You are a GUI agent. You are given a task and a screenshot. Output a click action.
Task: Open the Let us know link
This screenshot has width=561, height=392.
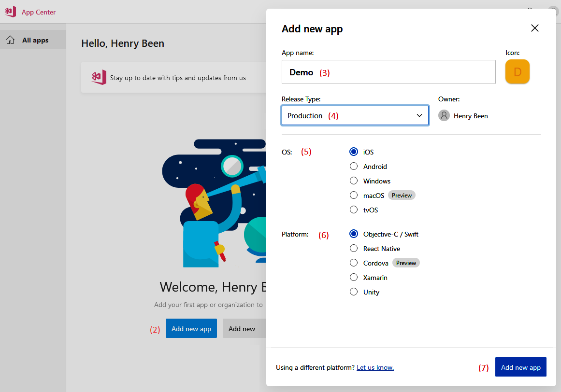click(375, 367)
